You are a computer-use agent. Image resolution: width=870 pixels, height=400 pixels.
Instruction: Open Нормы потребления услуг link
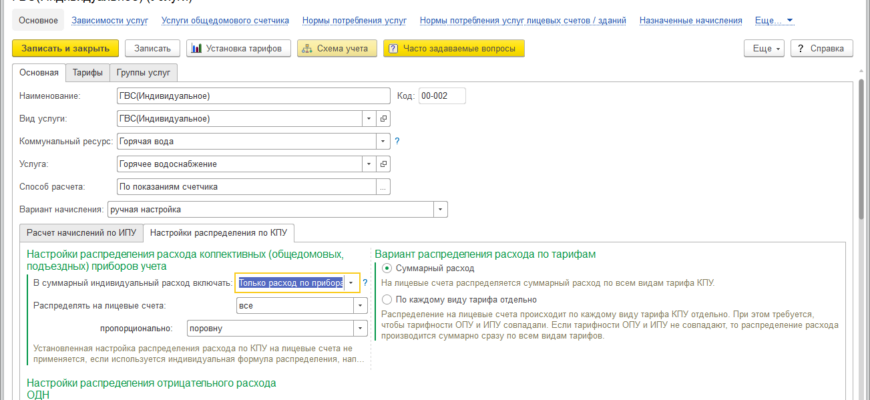[x=355, y=21]
